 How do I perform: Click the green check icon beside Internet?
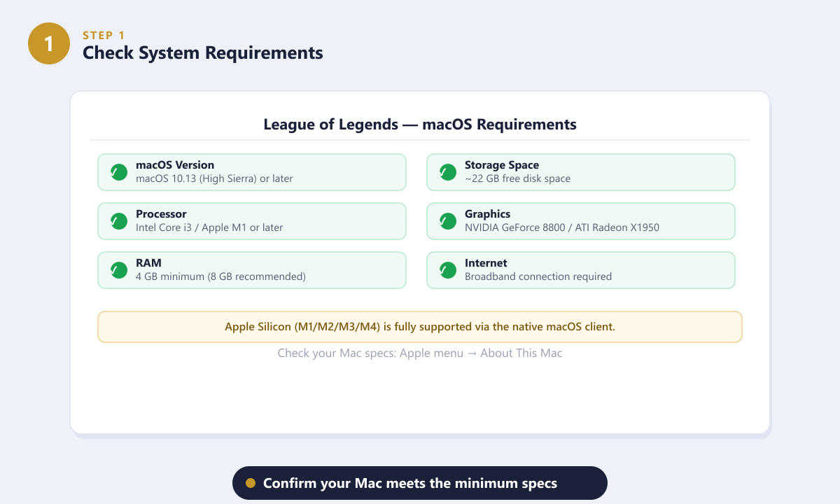(x=447, y=270)
